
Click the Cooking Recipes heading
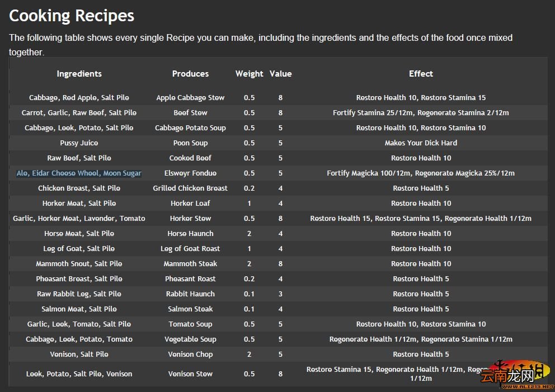(x=72, y=16)
